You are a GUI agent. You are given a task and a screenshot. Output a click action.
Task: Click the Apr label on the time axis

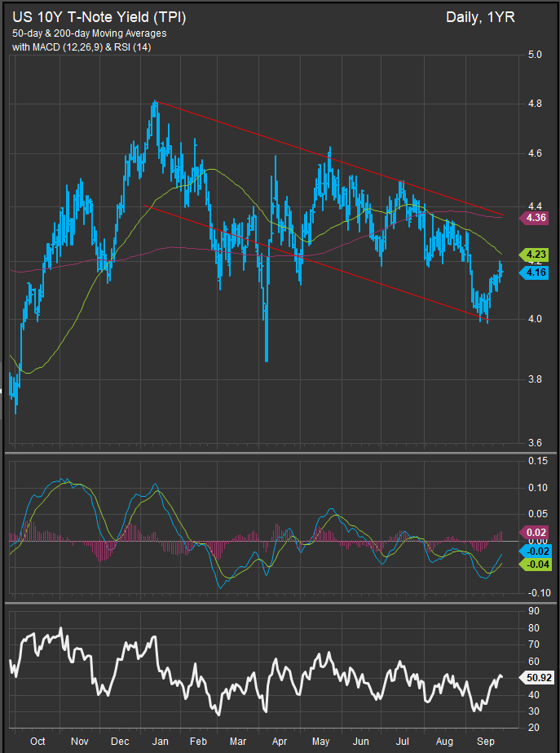pyautogui.click(x=280, y=741)
